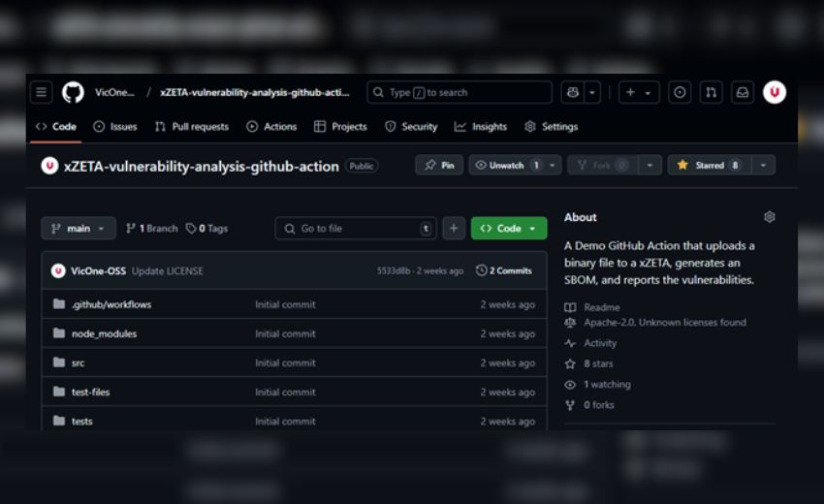View the 1 Branch link
The width and height of the screenshot is (824, 504).
tap(152, 228)
